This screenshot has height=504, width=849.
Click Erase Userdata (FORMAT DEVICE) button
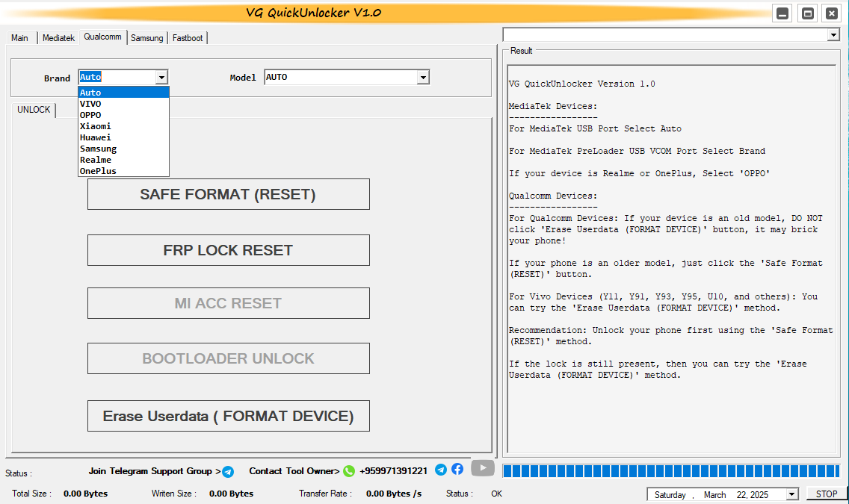click(x=228, y=415)
